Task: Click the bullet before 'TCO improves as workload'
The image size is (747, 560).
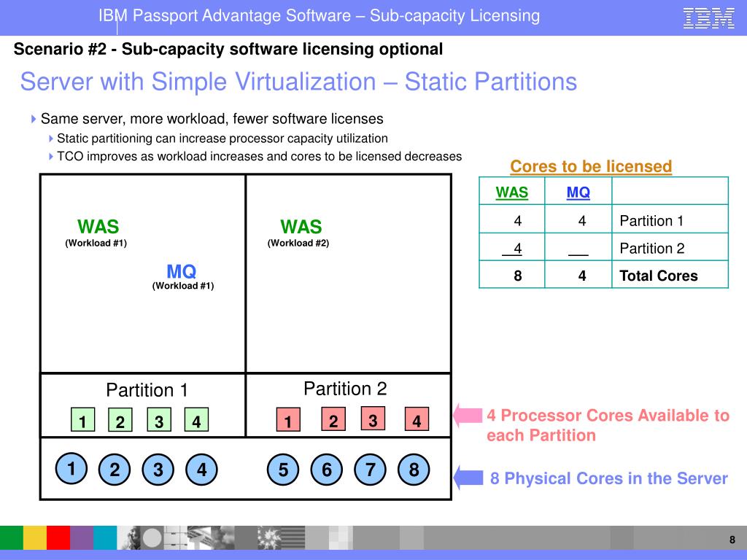Action: pyautogui.click(x=50, y=157)
